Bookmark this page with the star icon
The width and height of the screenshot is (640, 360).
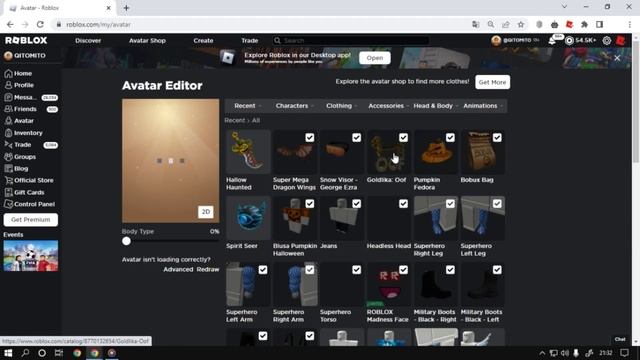tap(521, 24)
